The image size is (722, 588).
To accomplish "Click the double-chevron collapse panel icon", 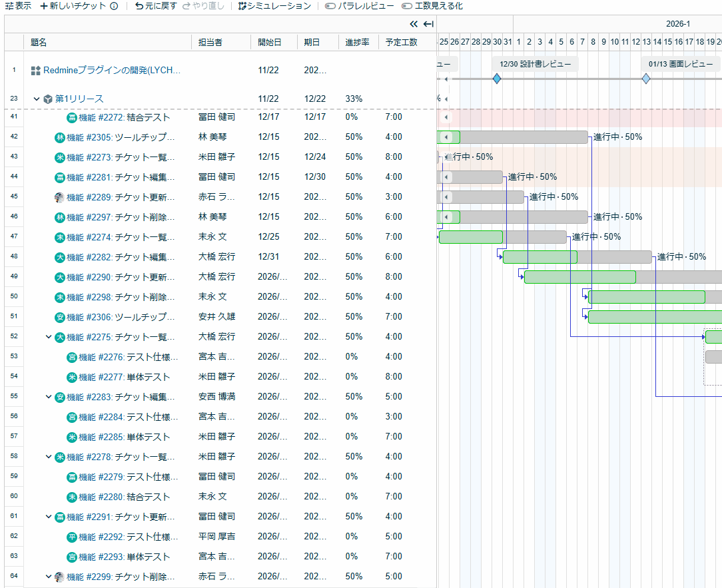I will (x=414, y=24).
